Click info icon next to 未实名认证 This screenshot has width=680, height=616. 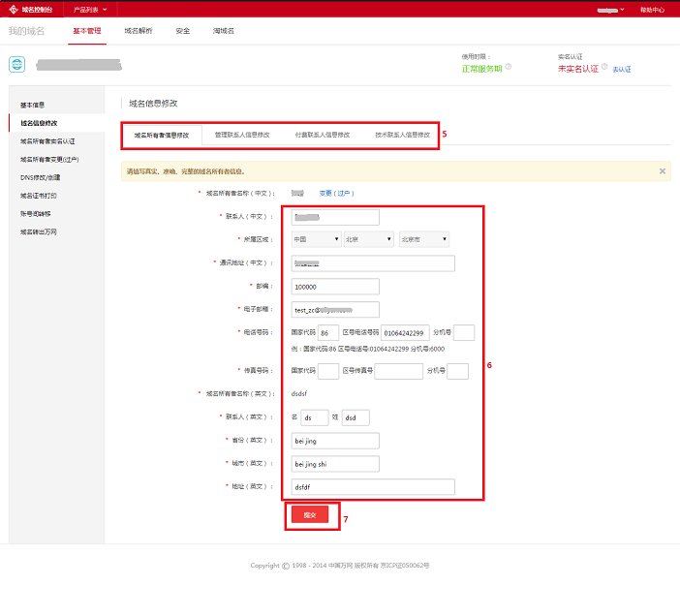pos(603,67)
